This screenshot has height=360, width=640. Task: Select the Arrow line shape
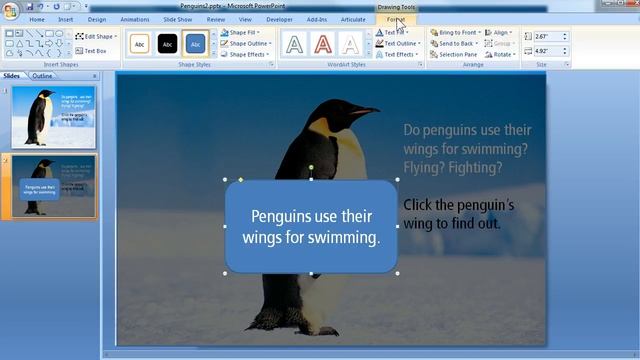[39, 33]
